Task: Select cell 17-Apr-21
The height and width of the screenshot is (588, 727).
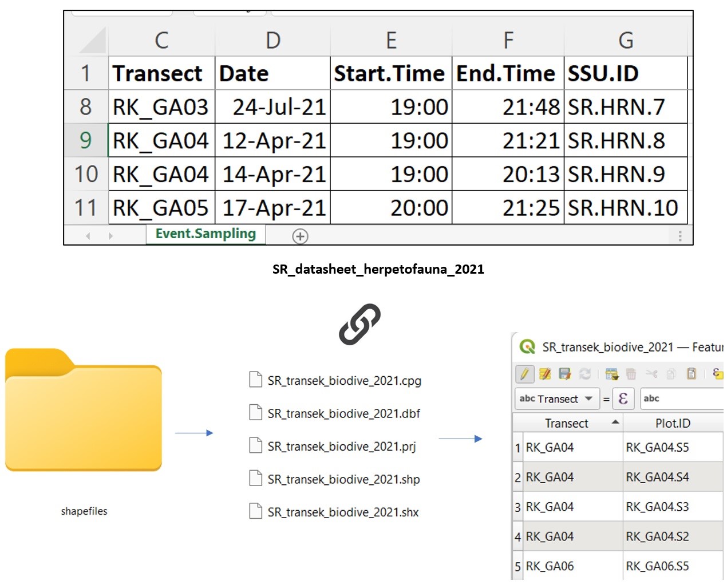Action: (273, 207)
